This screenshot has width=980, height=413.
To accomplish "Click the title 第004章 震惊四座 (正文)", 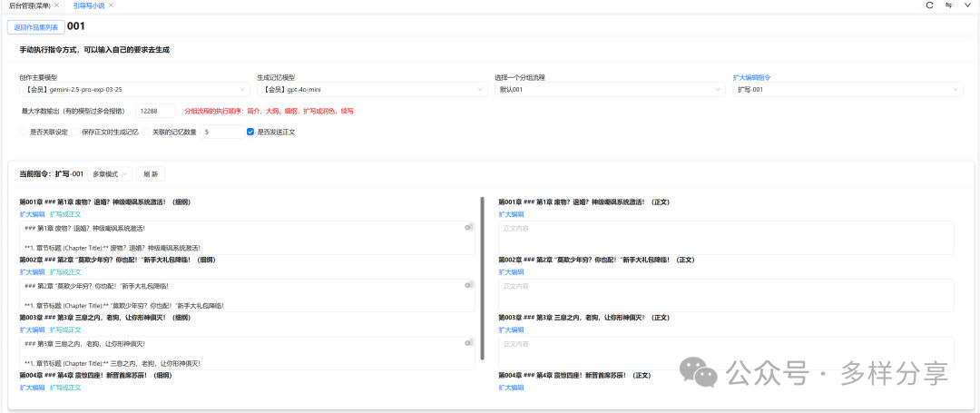I will [x=575, y=375].
